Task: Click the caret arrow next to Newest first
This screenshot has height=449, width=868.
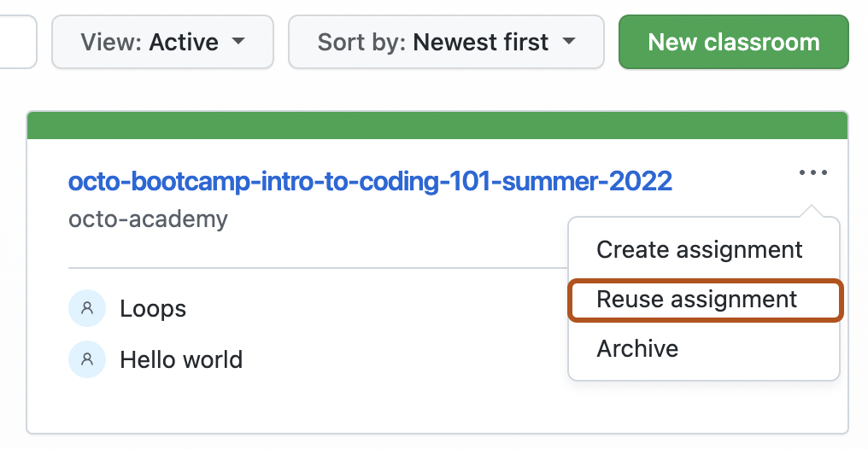Action: click(568, 41)
